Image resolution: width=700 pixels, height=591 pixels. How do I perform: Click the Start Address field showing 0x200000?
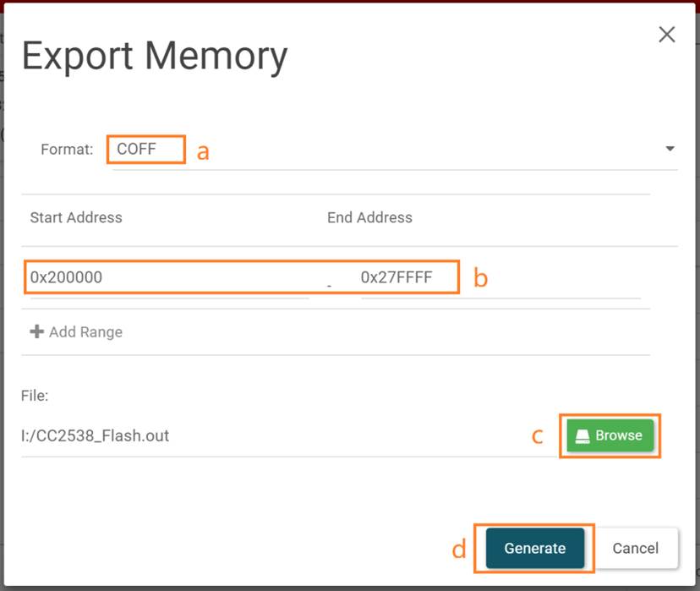click(x=169, y=277)
